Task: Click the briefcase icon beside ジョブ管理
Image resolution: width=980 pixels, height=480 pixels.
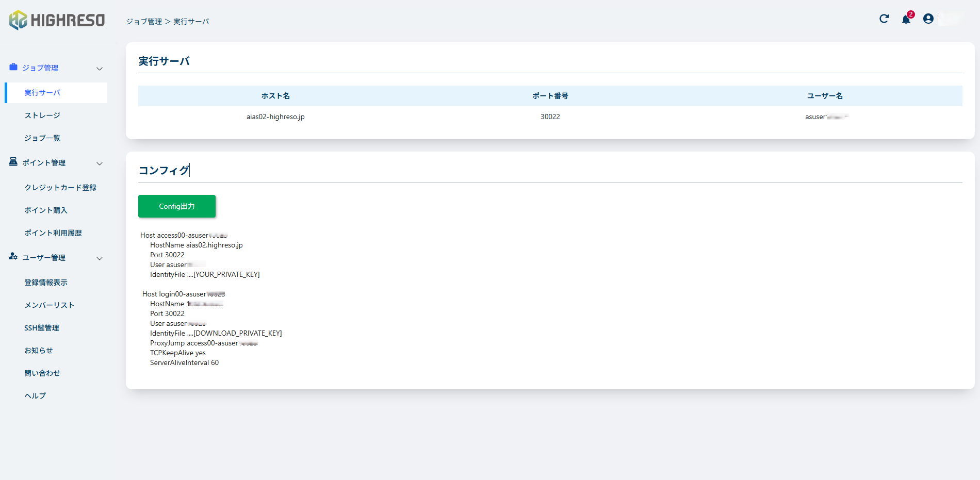Action: click(x=13, y=67)
